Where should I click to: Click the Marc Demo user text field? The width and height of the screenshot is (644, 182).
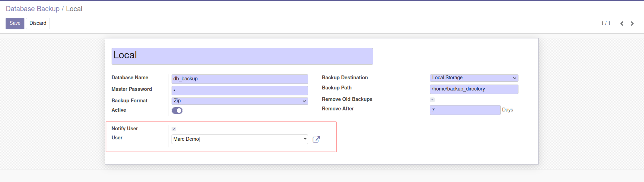[237, 139]
